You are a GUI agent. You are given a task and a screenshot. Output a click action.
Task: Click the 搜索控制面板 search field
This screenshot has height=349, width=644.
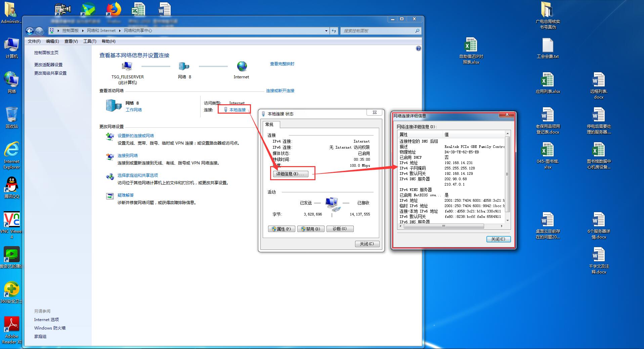(381, 31)
